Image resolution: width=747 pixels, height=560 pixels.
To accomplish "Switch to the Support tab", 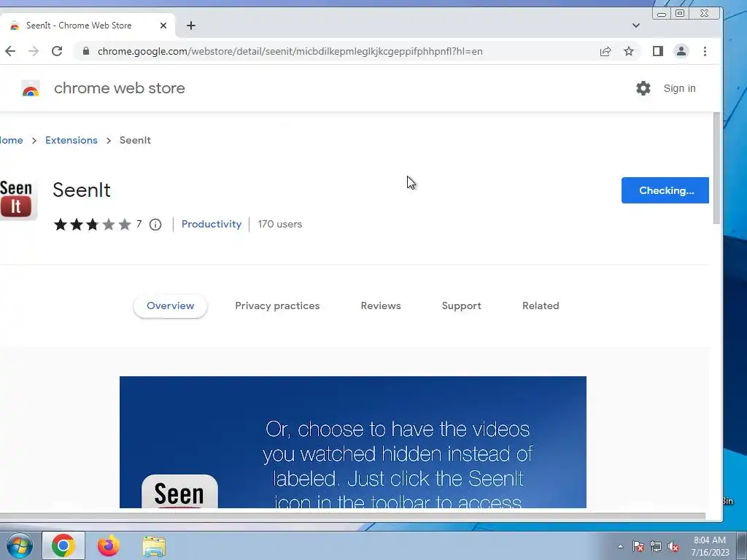I will pos(461,306).
